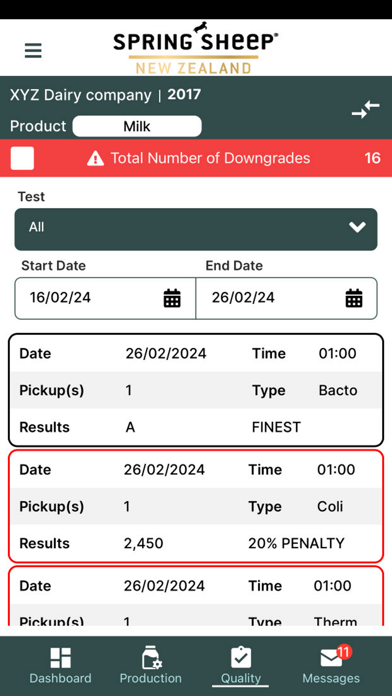The width and height of the screenshot is (392, 696).
Task: Open the hamburger menu
Action: [33, 51]
